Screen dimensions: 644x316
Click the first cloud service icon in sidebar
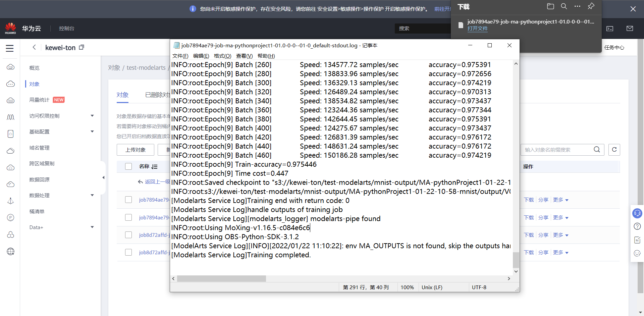(x=10, y=67)
